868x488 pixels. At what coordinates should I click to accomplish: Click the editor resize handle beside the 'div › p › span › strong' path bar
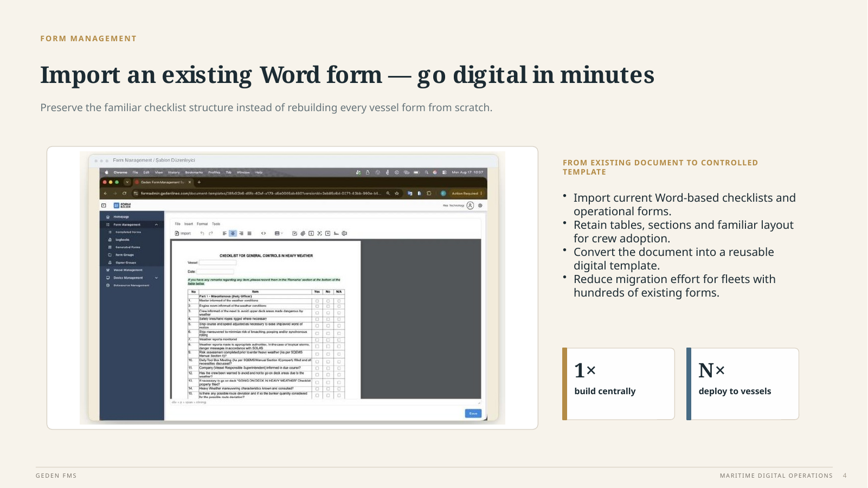coord(479,402)
